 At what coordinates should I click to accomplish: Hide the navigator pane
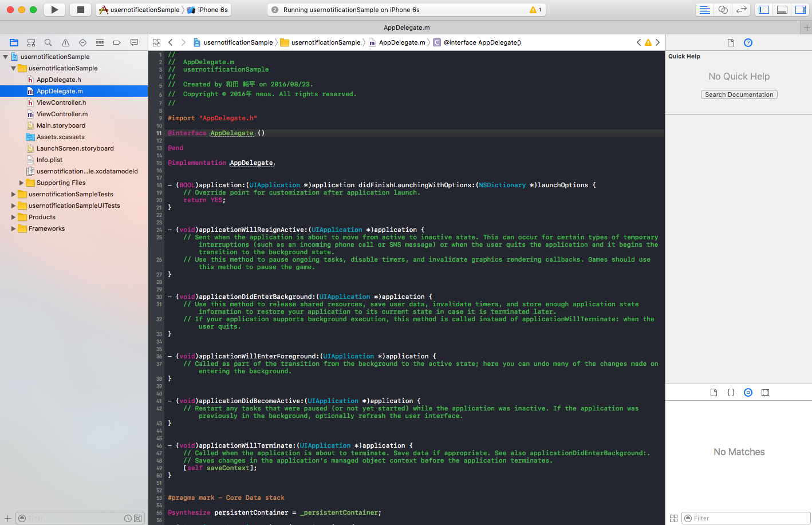pyautogui.click(x=764, y=10)
